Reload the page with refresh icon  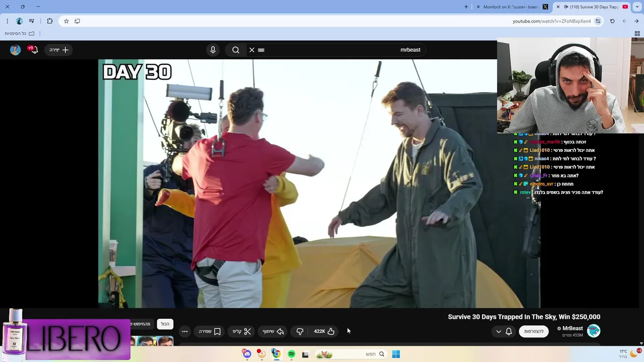point(612,21)
